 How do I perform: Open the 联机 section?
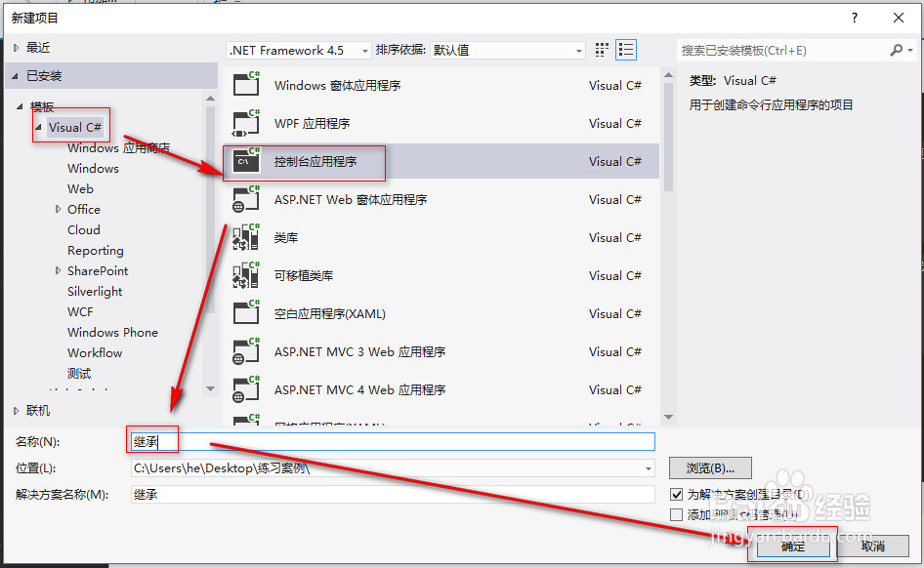(36, 410)
